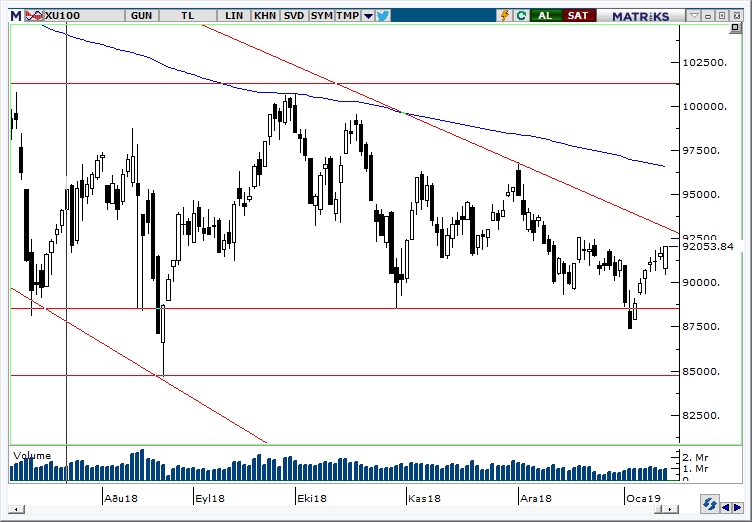Click the Eyl18 date axis label
The image size is (752, 522).
(210, 498)
